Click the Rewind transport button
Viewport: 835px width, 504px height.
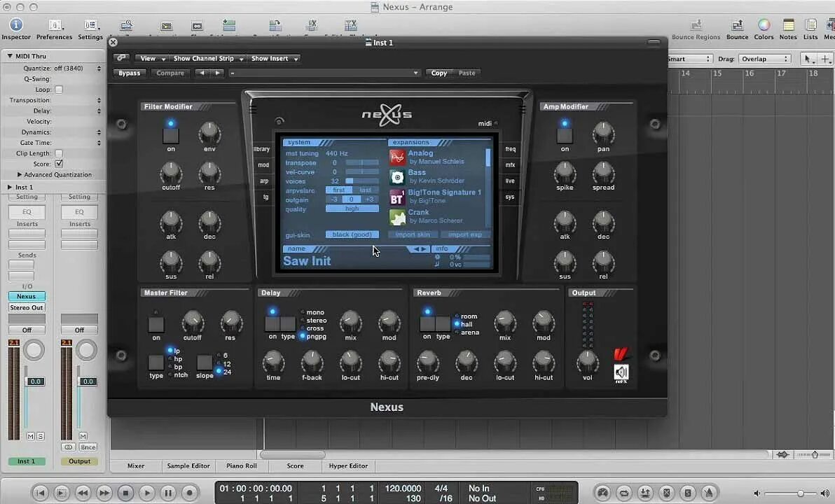point(83,493)
